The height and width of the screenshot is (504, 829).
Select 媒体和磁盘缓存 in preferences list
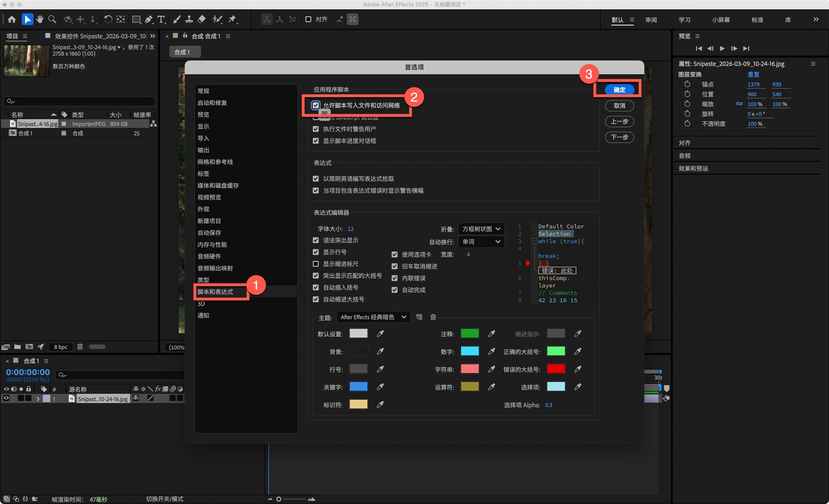tap(218, 185)
